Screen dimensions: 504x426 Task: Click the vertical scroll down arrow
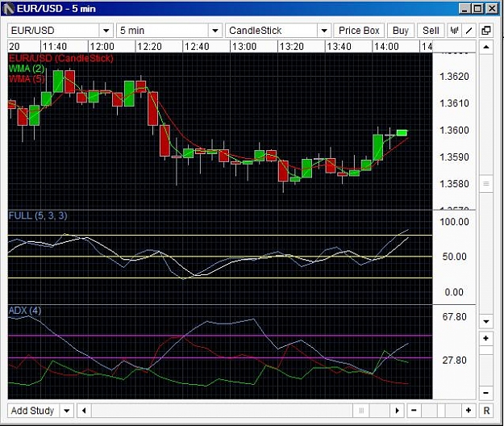point(486,321)
